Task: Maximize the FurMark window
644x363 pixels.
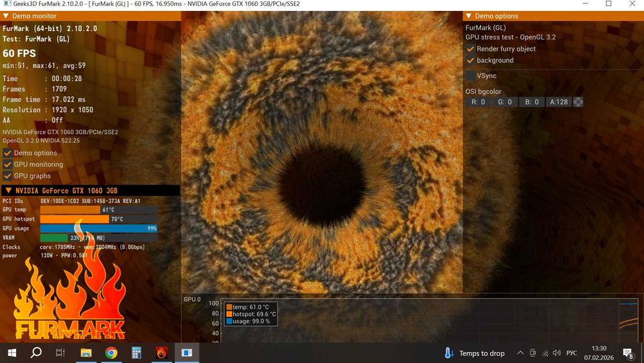Action: (609, 4)
